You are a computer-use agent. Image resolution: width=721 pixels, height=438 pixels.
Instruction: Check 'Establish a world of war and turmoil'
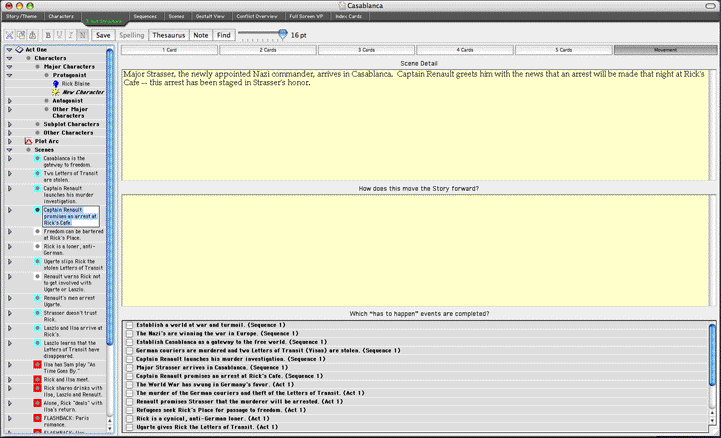point(129,325)
